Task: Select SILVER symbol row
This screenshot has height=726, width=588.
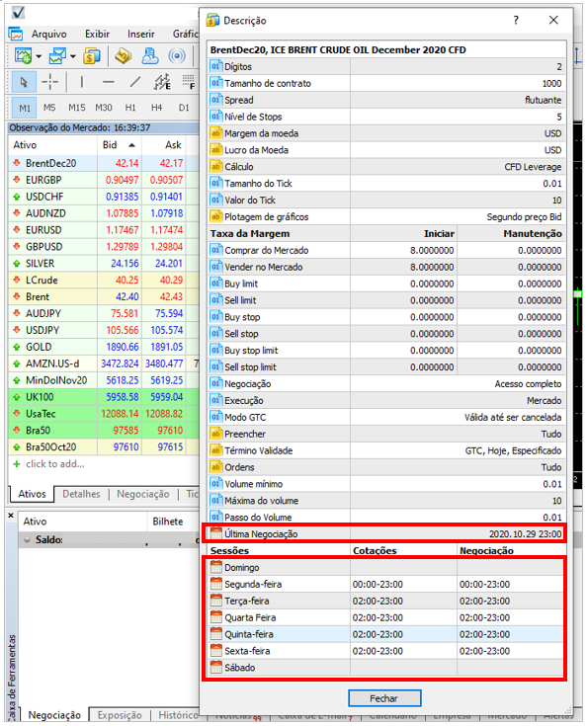Action: tap(103, 264)
